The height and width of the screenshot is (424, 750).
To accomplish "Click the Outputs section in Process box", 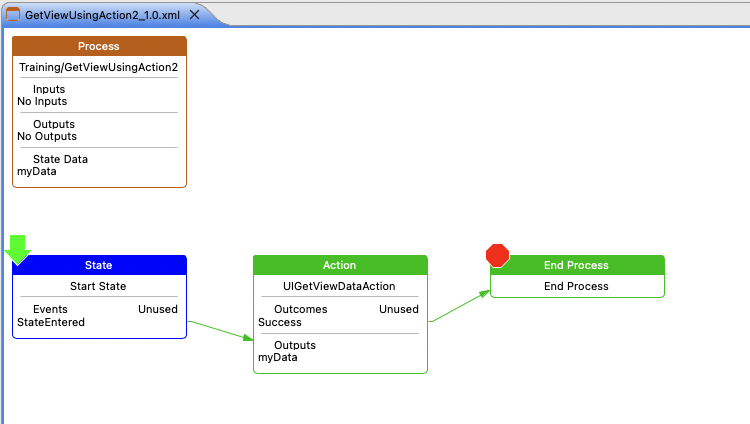I will point(53,125).
